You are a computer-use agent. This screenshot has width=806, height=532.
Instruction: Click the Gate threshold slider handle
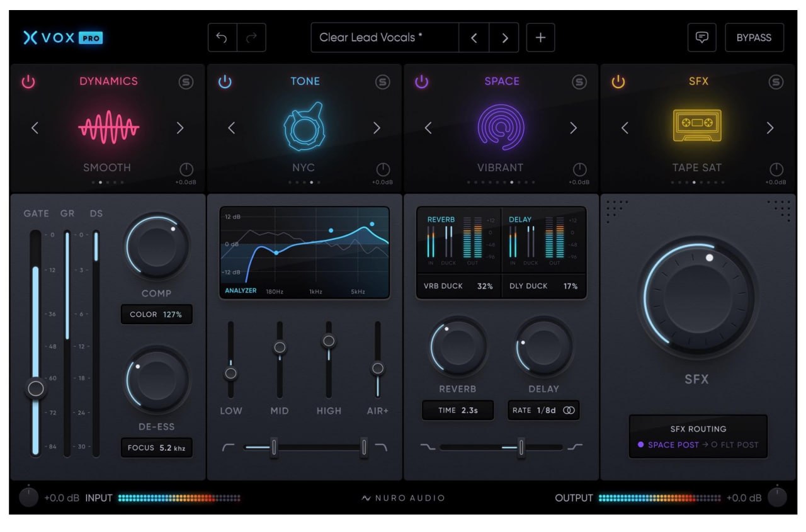(x=36, y=388)
